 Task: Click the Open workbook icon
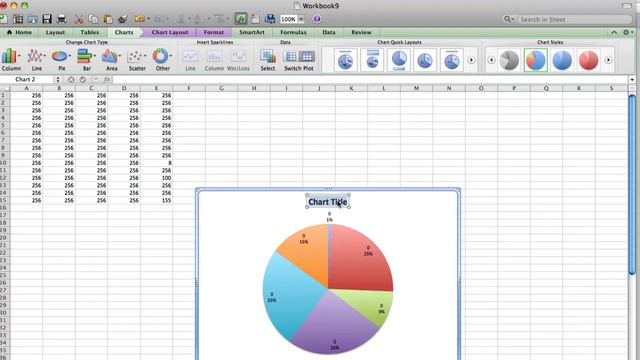(x=32, y=19)
